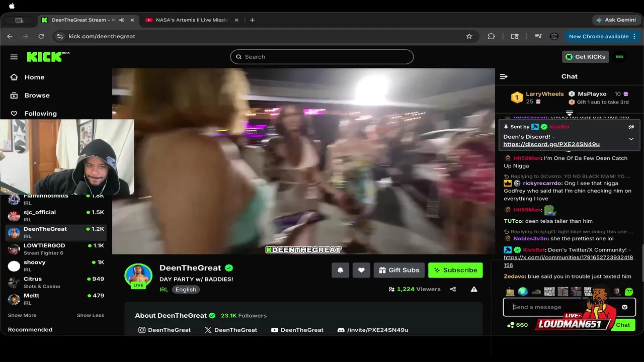Select the Banned From Minnesota emote
Screen dimensions: 644x362
549,292
